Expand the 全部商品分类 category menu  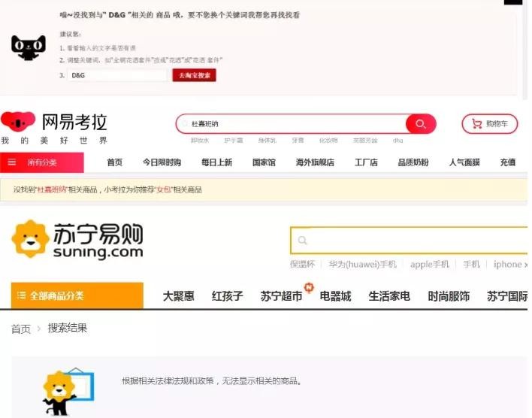pyautogui.click(x=77, y=295)
